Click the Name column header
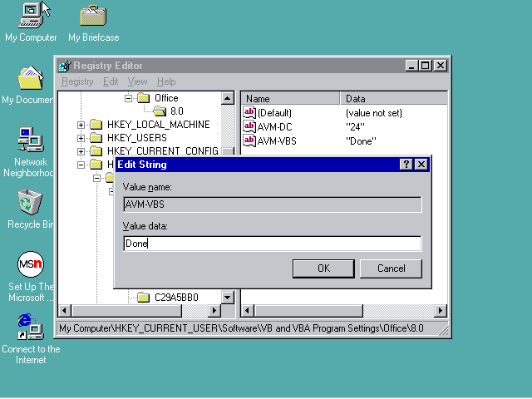 [x=290, y=98]
